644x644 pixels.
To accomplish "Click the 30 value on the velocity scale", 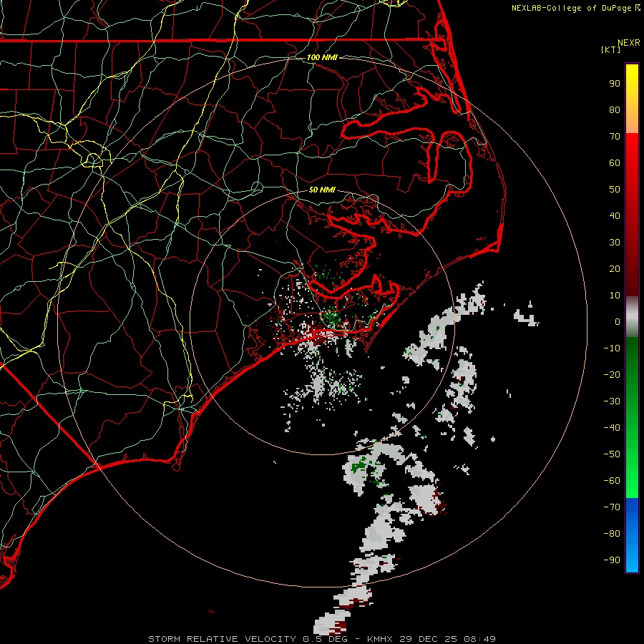I will [615, 243].
